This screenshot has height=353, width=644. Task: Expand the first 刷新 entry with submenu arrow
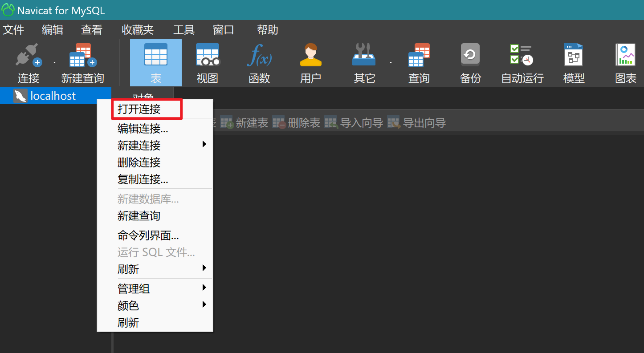[x=155, y=269]
